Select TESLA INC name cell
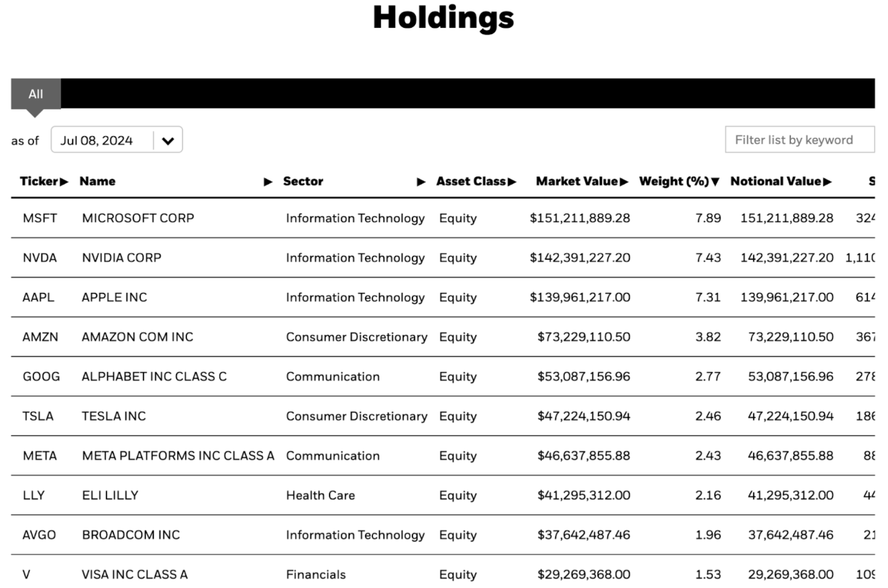The width and height of the screenshot is (888, 588). point(114,416)
